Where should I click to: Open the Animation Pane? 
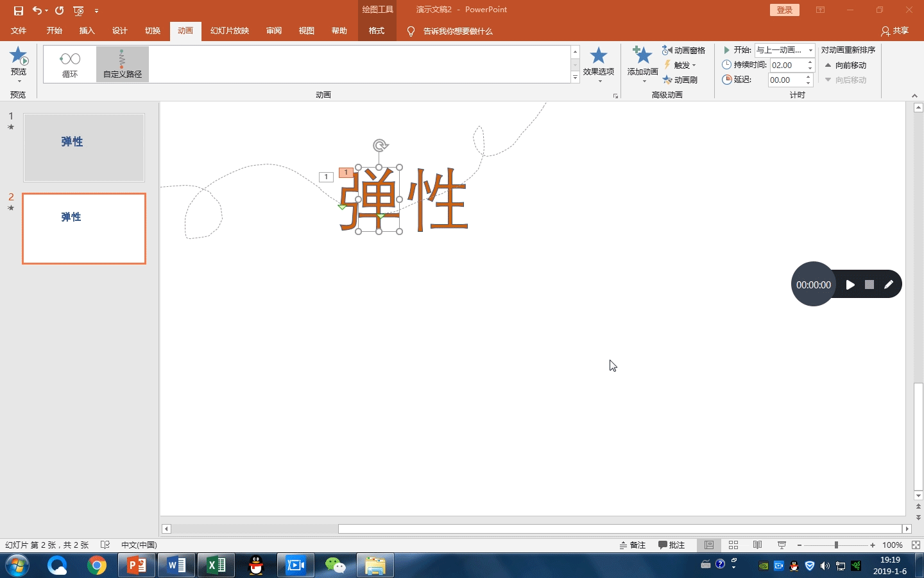(x=684, y=50)
